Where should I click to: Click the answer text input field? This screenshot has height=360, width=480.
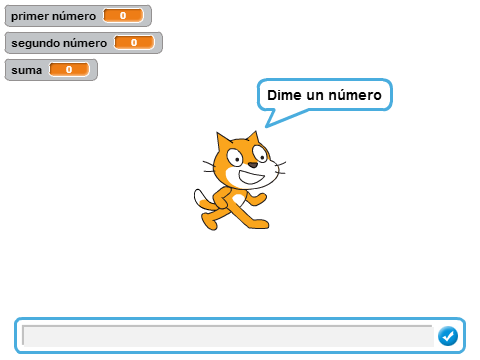(228, 336)
